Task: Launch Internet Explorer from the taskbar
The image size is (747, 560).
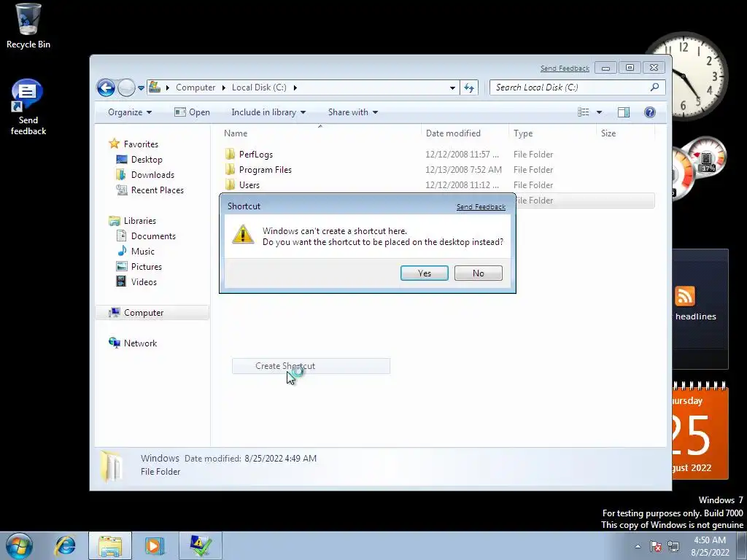Action: (x=65, y=545)
